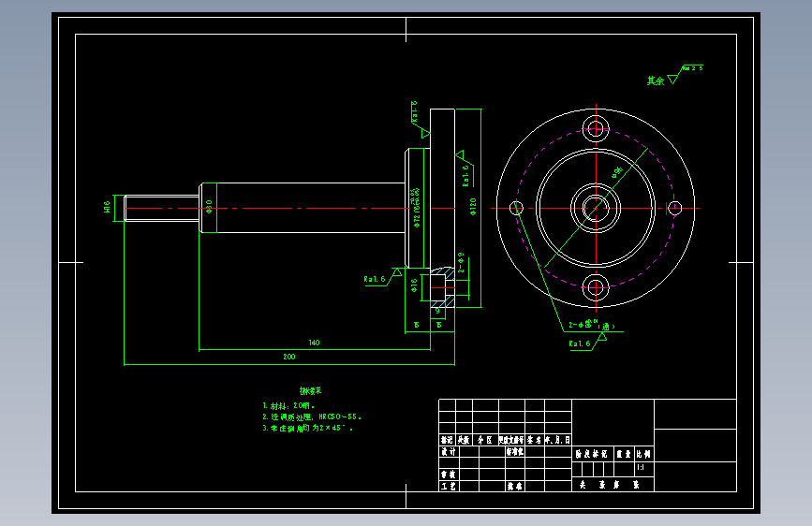
Task: Click the 设计 cell in title block
Action: click(x=449, y=451)
